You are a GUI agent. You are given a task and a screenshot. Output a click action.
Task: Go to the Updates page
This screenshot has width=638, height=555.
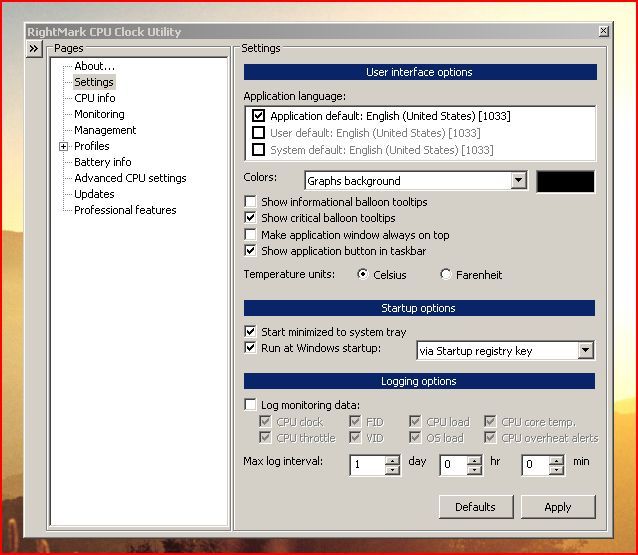94,194
